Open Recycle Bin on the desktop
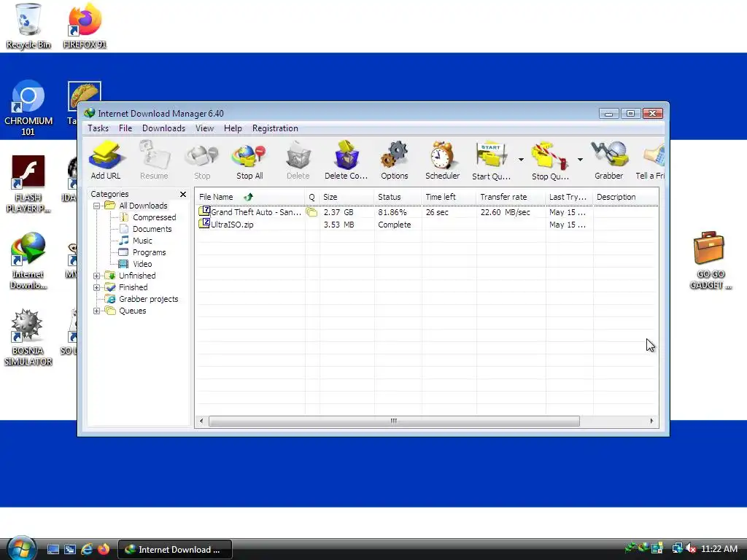Image resolution: width=747 pixels, height=560 pixels. pyautogui.click(x=28, y=27)
